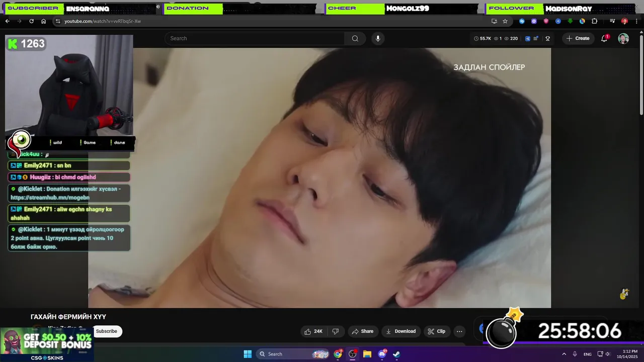Open the purple gear extension icon
644x362 pixels.
tap(534, 21)
